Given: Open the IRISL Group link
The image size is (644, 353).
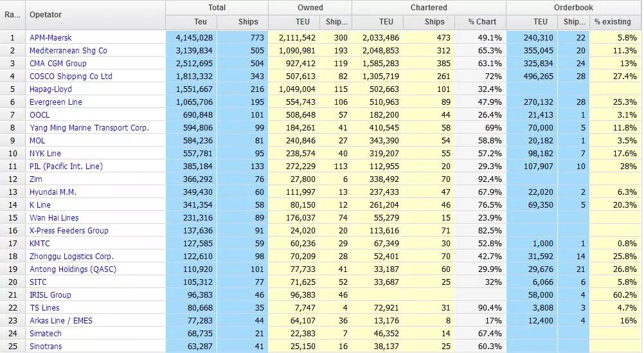Looking at the screenshot, I should click(x=50, y=295).
